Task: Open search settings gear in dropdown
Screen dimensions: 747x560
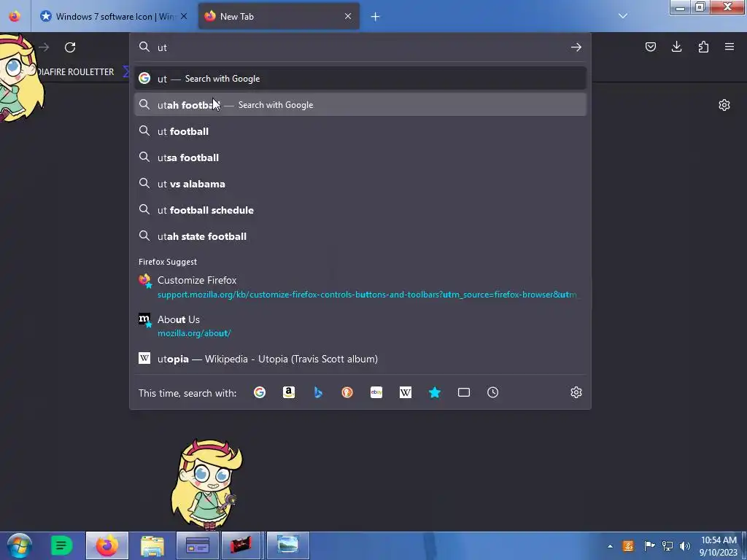Action: tap(576, 392)
